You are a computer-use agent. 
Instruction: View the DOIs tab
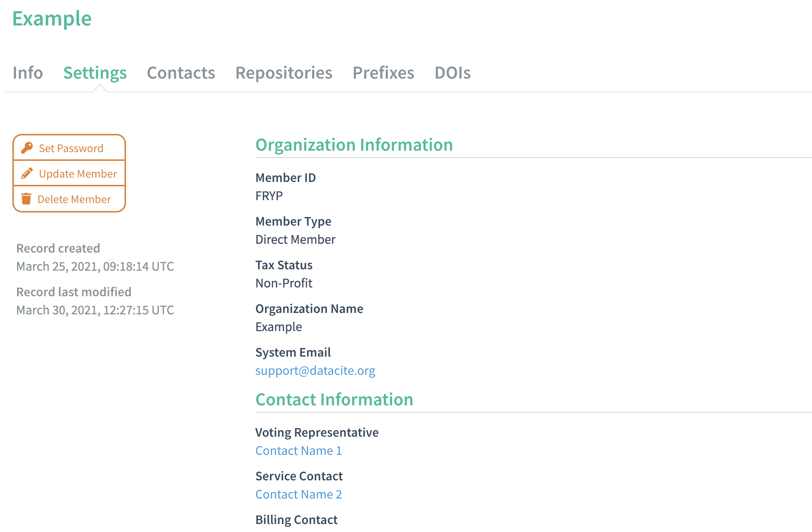point(453,73)
